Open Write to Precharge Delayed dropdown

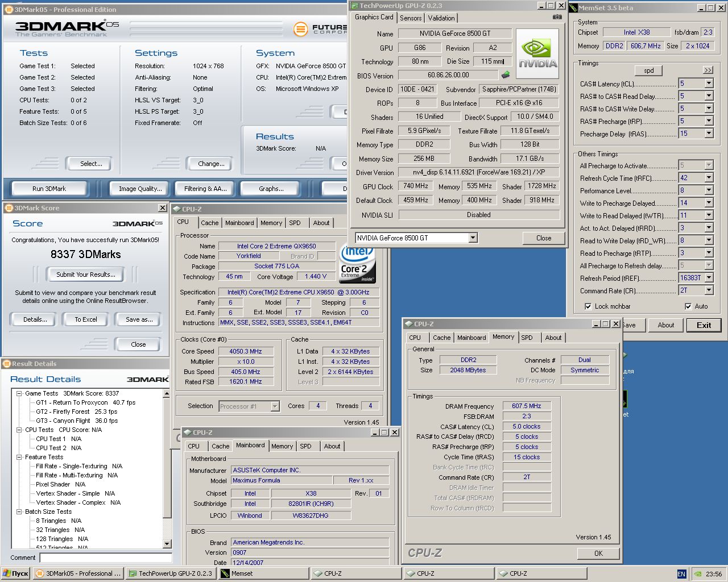click(x=709, y=203)
